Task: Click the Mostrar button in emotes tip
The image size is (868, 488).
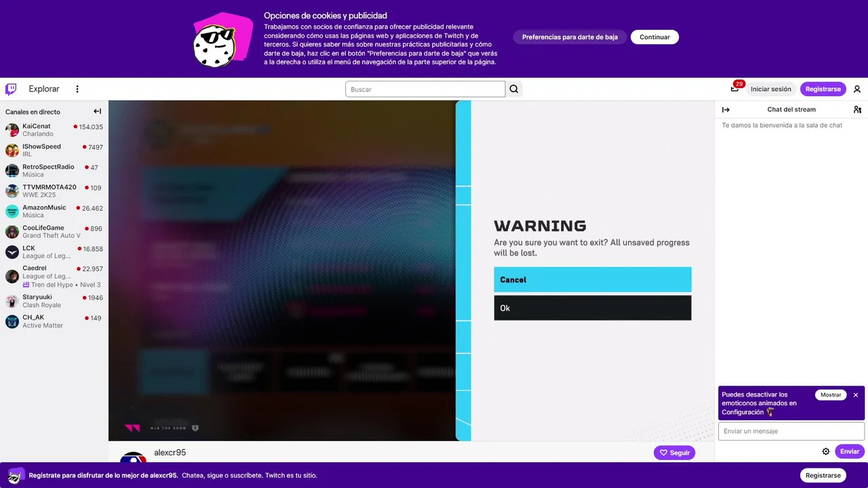Action: pyautogui.click(x=831, y=394)
